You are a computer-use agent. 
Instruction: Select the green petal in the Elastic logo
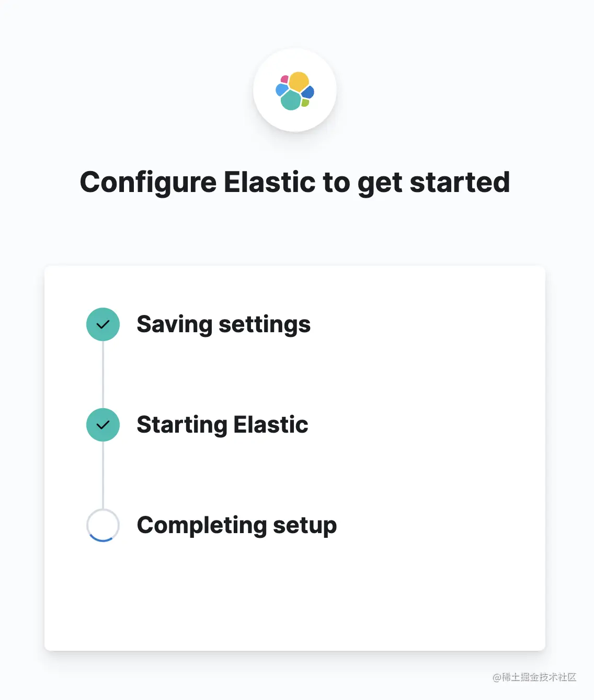(305, 103)
